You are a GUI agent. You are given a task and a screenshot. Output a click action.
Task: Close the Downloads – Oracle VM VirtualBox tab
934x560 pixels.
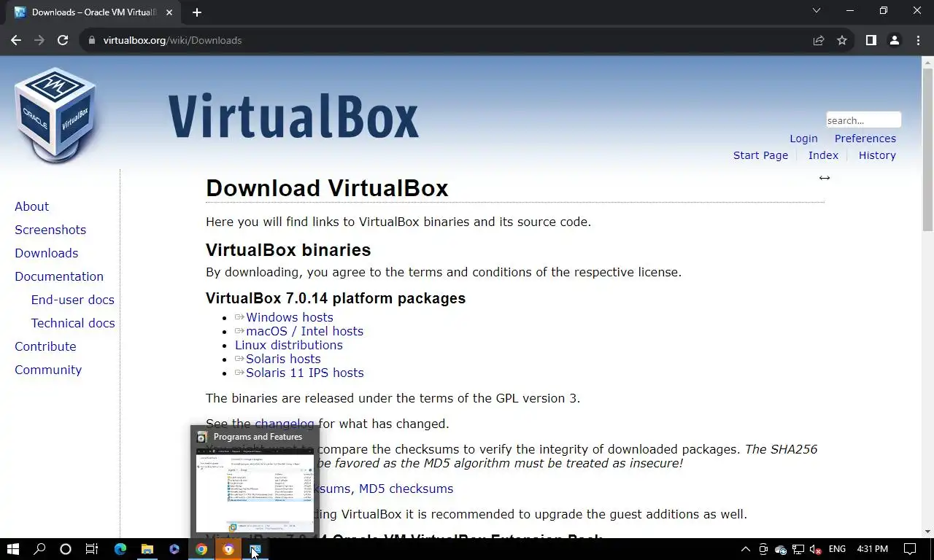pyautogui.click(x=170, y=12)
